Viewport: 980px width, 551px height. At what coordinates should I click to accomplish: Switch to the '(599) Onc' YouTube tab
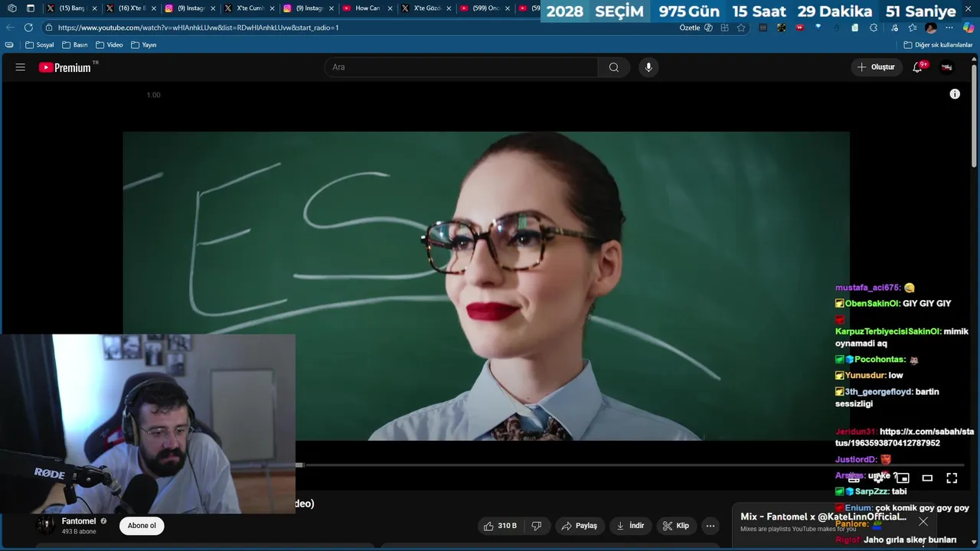click(485, 8)
